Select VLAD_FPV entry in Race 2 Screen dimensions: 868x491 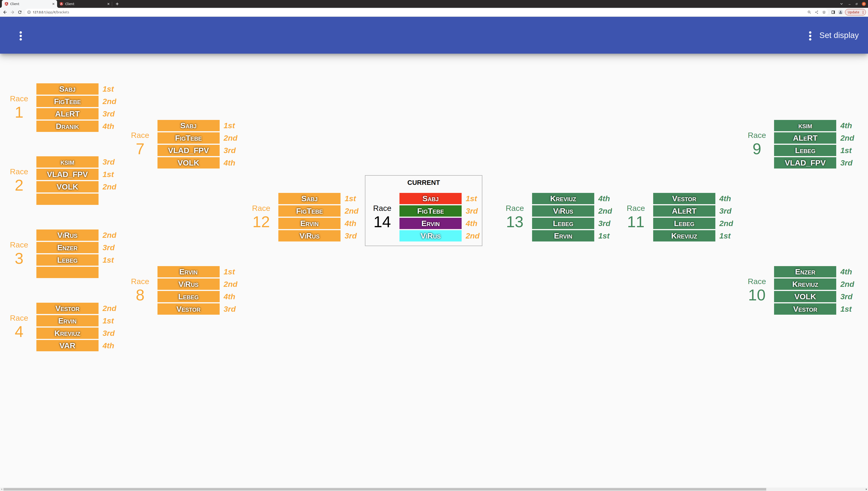(x=67, y=174)
